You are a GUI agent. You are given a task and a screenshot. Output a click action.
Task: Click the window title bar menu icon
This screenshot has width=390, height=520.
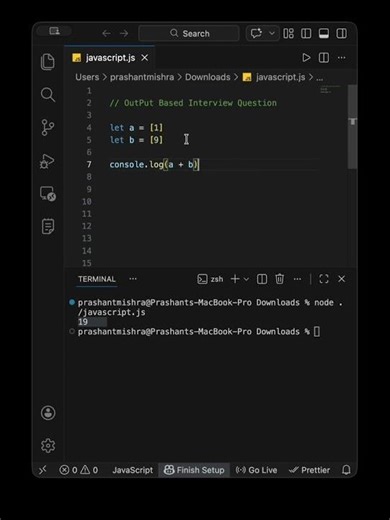54,31
